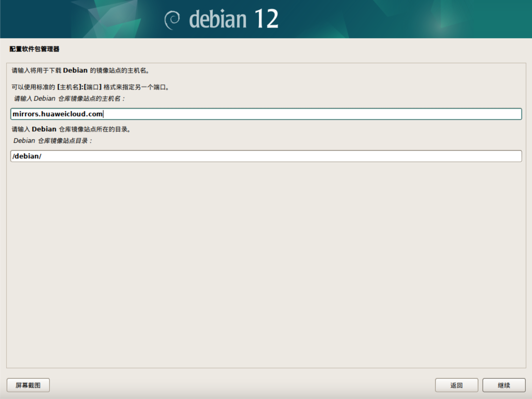Click the Debian swirl logo
532x399 pixels.
click(172, 20)
